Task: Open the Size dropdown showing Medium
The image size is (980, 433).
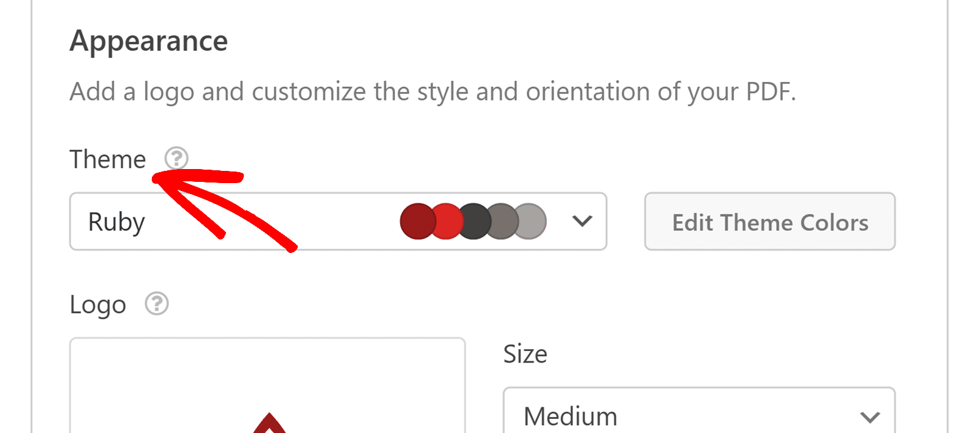Action: click(674, 416)
